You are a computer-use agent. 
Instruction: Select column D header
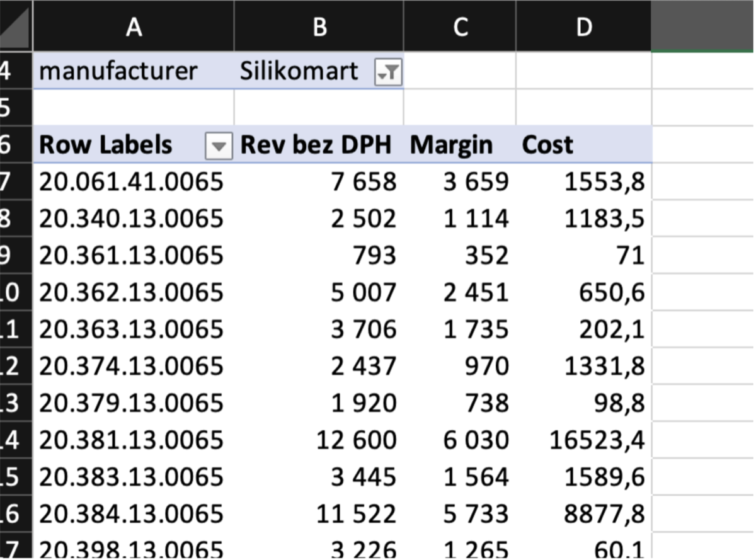tap(584, 26)
